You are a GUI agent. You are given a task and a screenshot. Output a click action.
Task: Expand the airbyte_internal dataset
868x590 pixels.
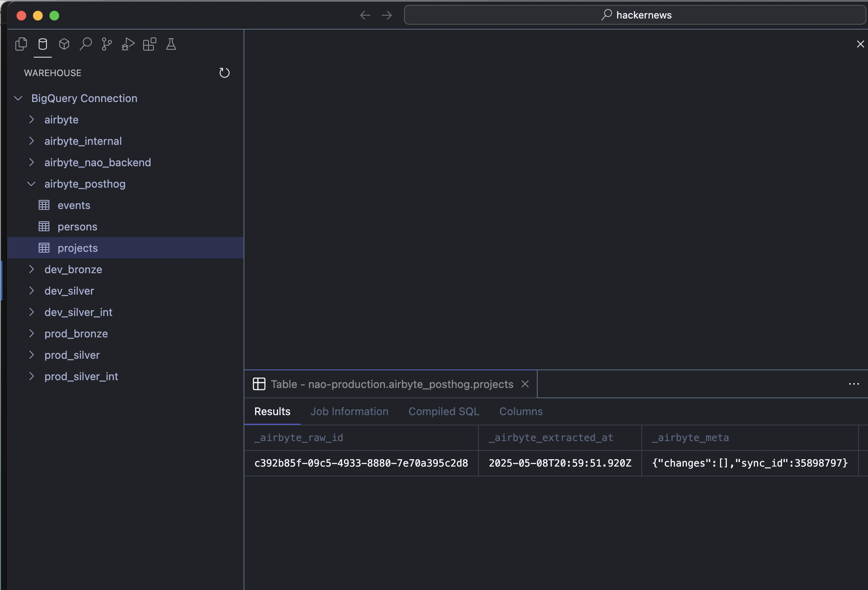pos(31,141)
